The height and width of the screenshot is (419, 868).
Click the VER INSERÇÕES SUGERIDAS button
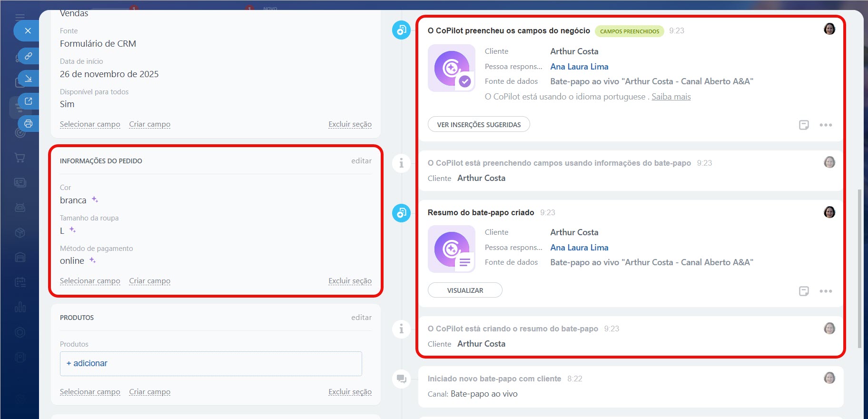[479, 124]
